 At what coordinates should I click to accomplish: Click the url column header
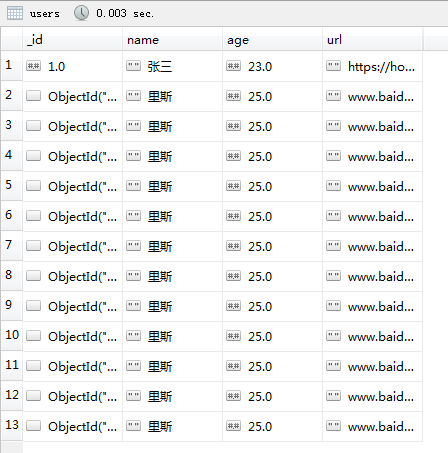coord(372,40)
